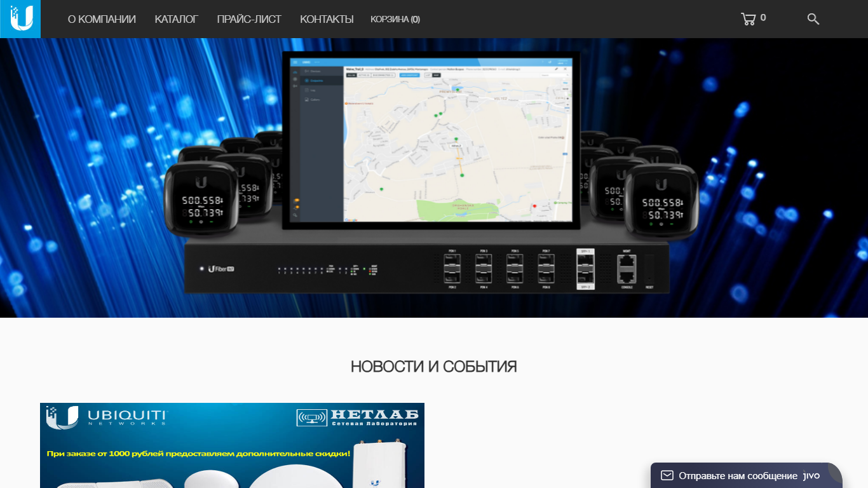Viewport: 868px width, 488px height.
Task: Open the КОНТАКТЫ page
Action: click(x=327, y=19)
